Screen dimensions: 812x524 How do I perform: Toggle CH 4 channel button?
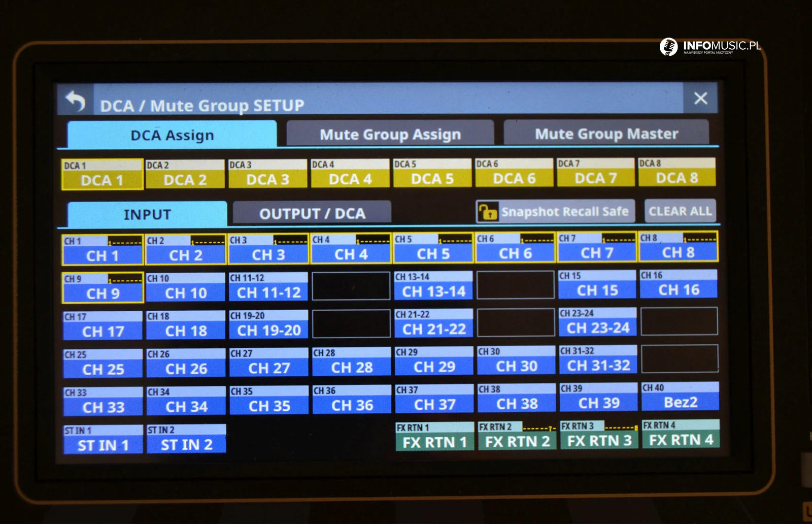click(351, 248)
